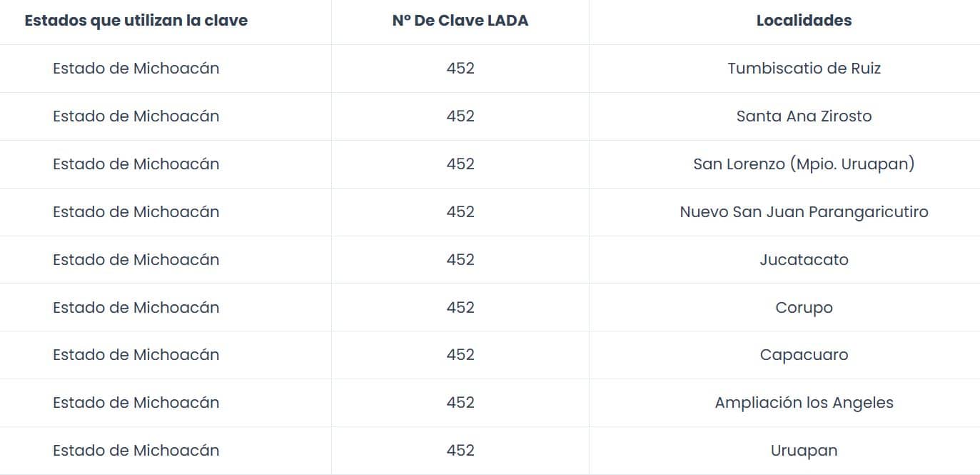
Task: Select Estado de Michoacán in Nuevo San Juan row
Action: tap(136, 212)
